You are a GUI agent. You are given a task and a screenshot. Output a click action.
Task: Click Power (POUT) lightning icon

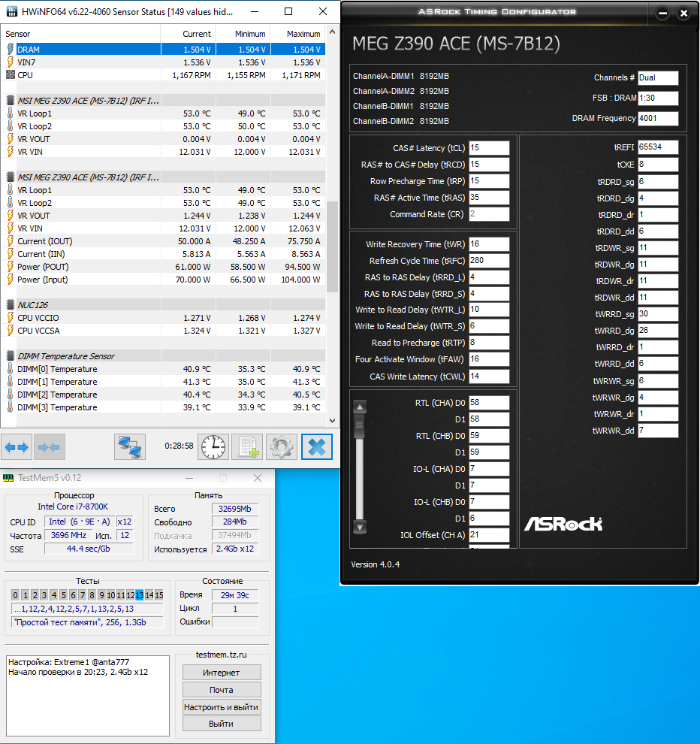[x=10, y=267]
